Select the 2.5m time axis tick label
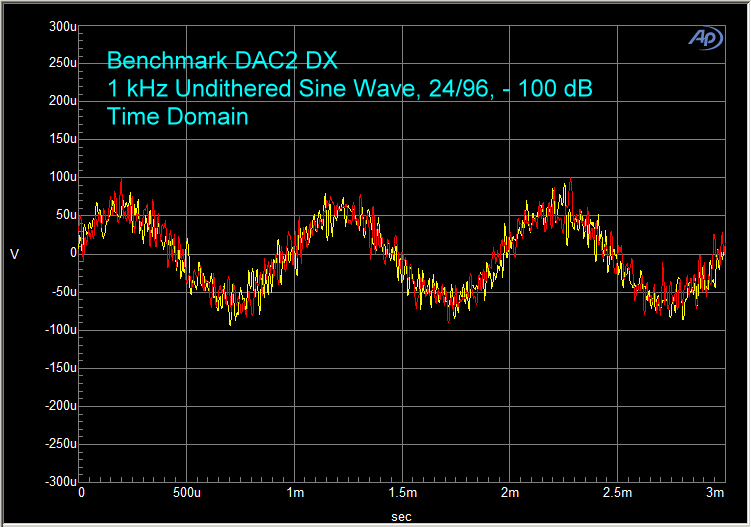Image resolution: width=751 pixels, height=527 pixels. tap(617, 493)
